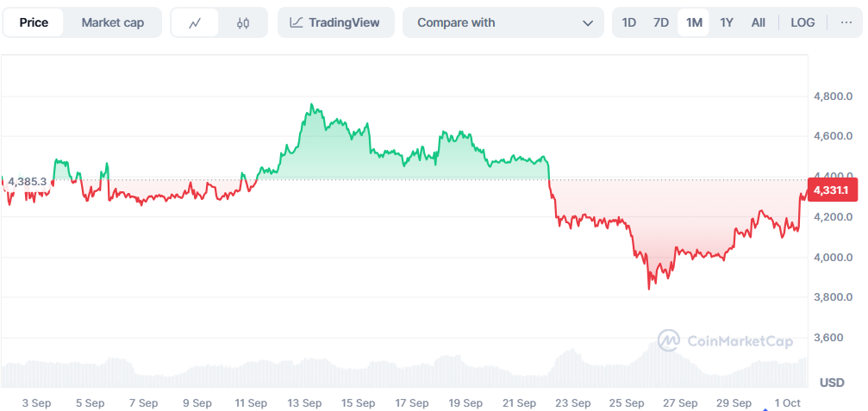Select the 7D time range

click(x=661, y=22)
